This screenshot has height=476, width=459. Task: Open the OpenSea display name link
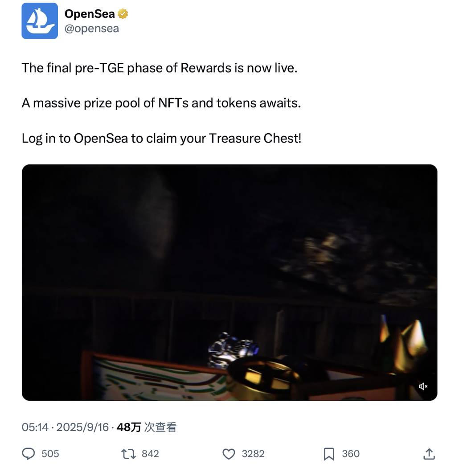click(90, 14)
